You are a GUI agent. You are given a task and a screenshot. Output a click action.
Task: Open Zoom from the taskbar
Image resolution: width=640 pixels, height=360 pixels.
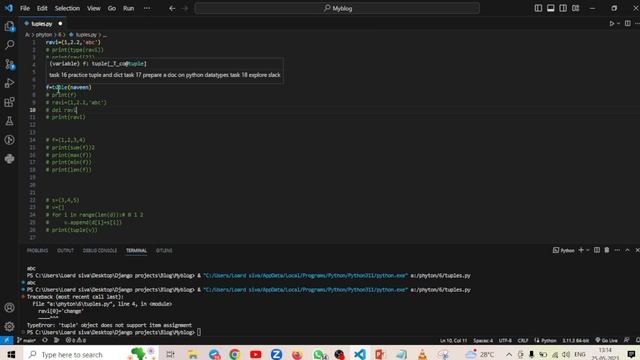(x=276, y=354)
